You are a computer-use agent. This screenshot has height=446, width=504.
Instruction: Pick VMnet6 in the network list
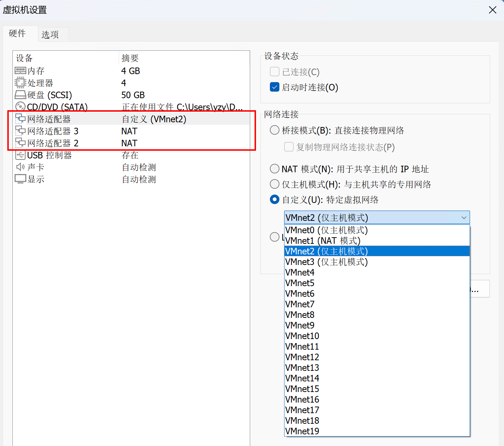coord(377,293)
